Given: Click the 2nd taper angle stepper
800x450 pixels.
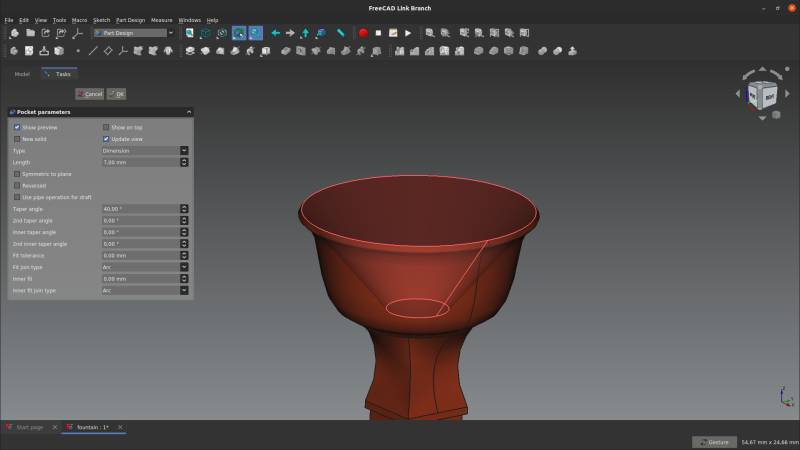Looking at the screenshot, I should pos(184,220).
